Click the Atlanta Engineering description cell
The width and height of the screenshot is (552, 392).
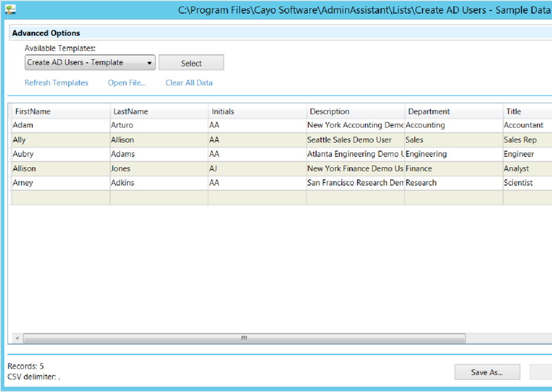click(355, 154)
